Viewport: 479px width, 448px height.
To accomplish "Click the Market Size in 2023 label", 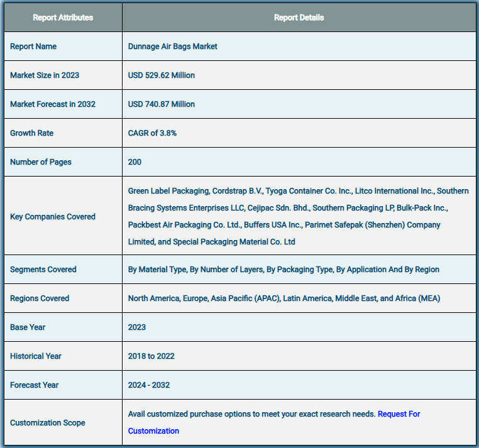I will [45, 75].
